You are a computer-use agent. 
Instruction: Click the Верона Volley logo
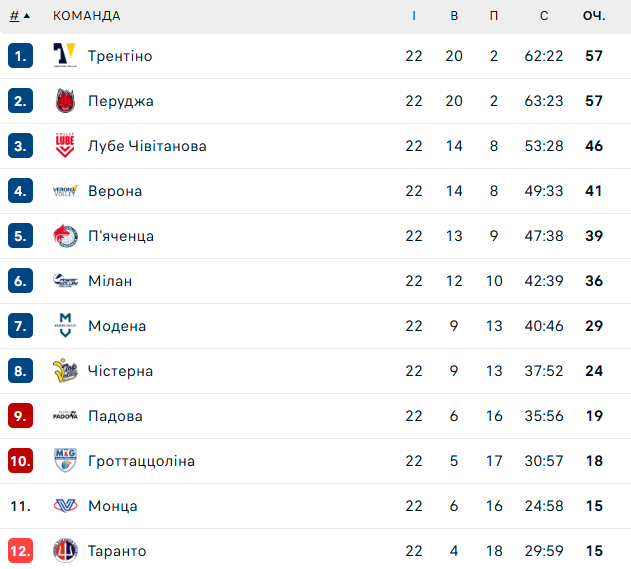click(x=65, y=191)
